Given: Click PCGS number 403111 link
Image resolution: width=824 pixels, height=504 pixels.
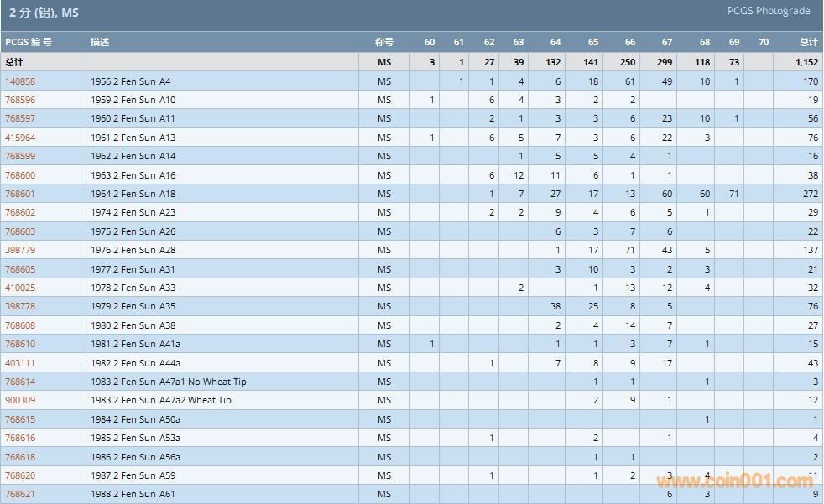Looking at the screenshot, I should click(x=20, y=363).
